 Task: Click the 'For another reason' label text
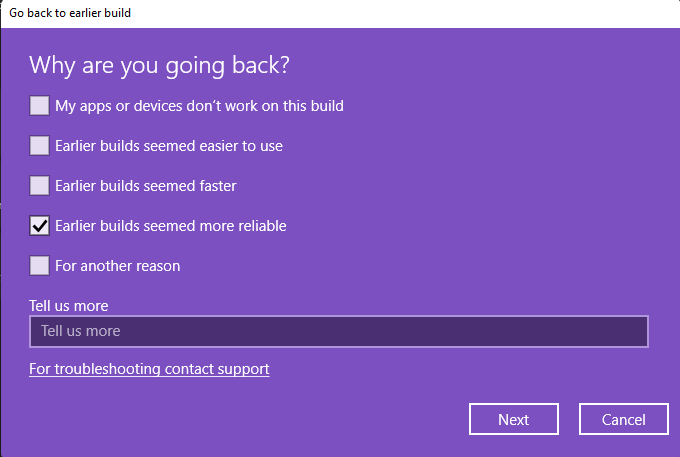[117, 265]
